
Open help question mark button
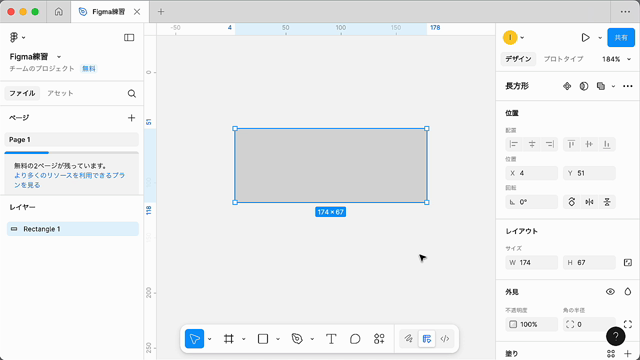616,336
